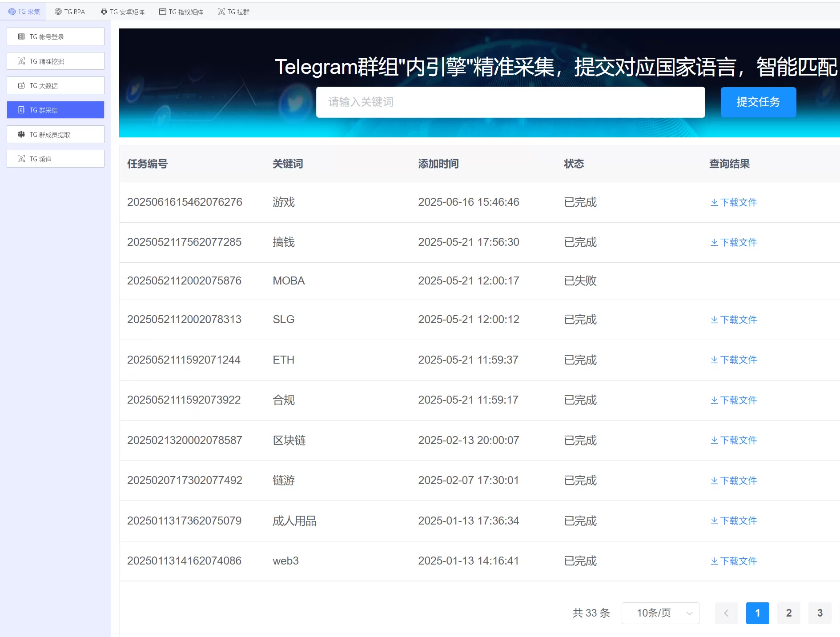Open TG 大数据 sidebar item
Viewport: 840px width, 637px height.
(x=56, y=85)
